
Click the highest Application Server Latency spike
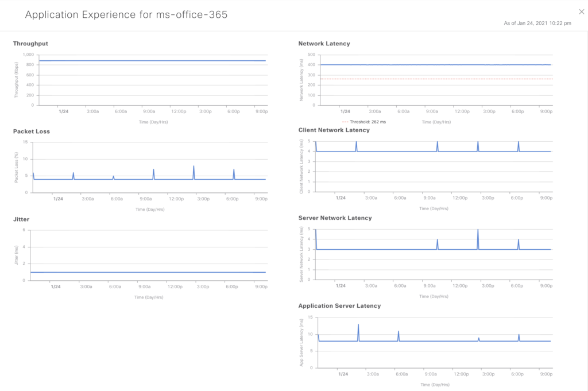(x=358, y=326)
